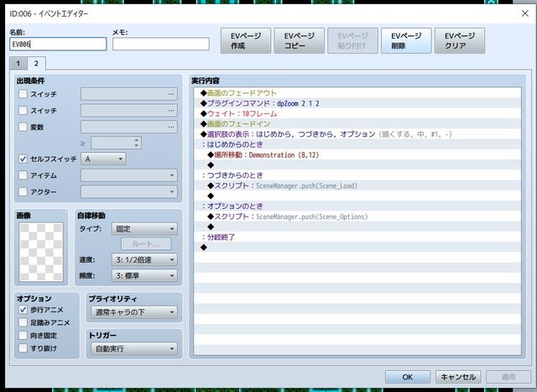Select Scene_Load script command line

pyautogui.click(x=357, y=186)
